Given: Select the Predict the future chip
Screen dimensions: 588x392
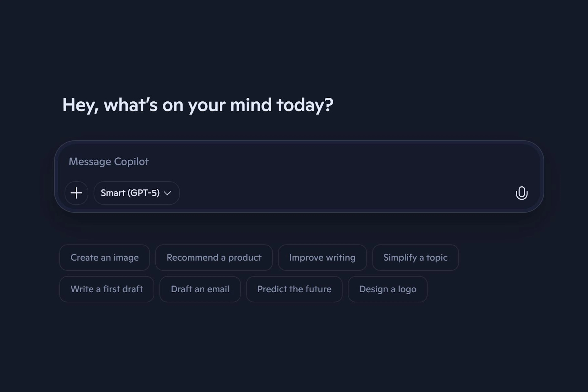Looking at the screenshot, I should [x=294, y=289].
